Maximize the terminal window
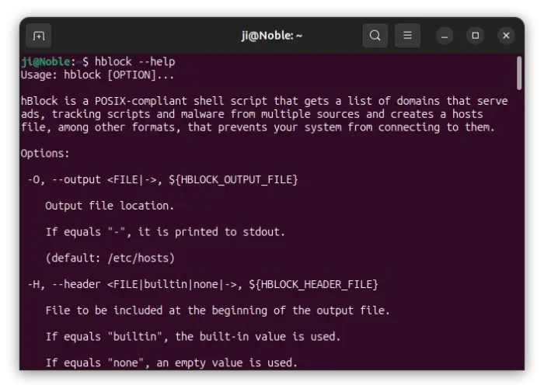Screen dimensions: 544x392 pos(476,36)
